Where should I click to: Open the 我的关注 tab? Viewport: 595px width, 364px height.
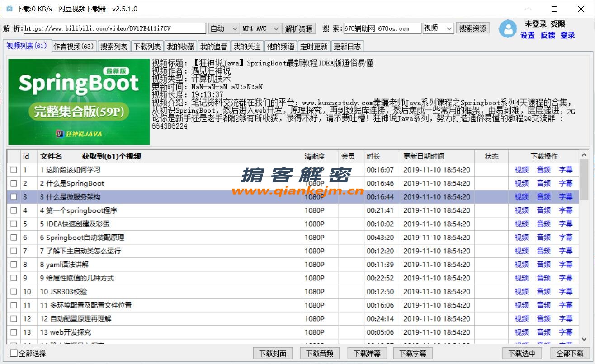247,46
